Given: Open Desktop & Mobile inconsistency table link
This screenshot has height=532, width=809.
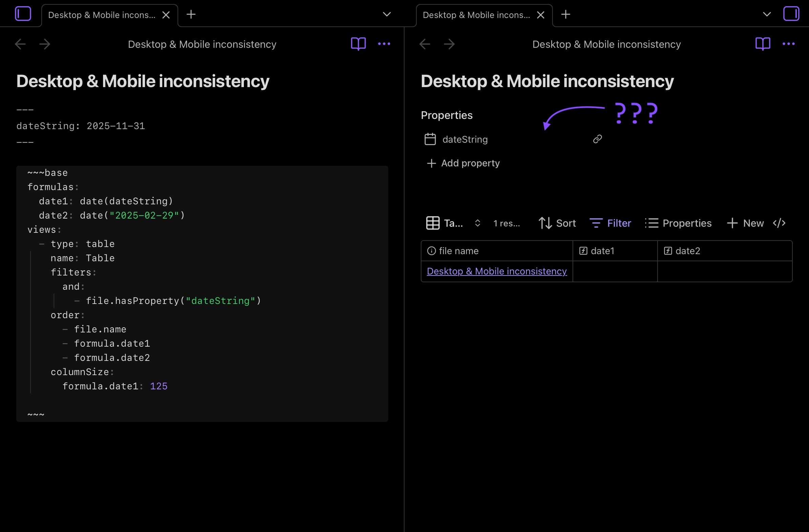Looking at the screenshot, I should pos(497,271).
